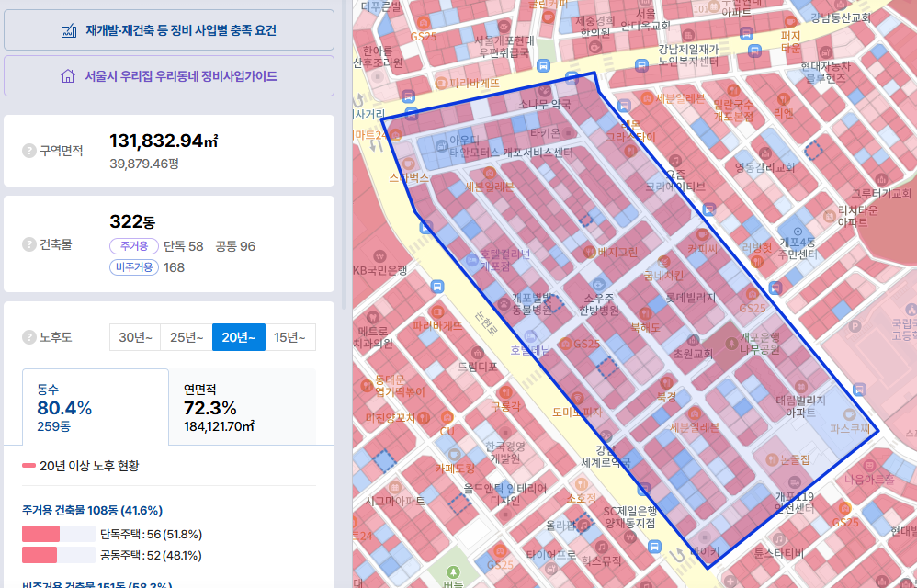This screenshot has height=588, width=917.
Task: Click the 영동감리교회 church icon
Action: pos(764,153)
